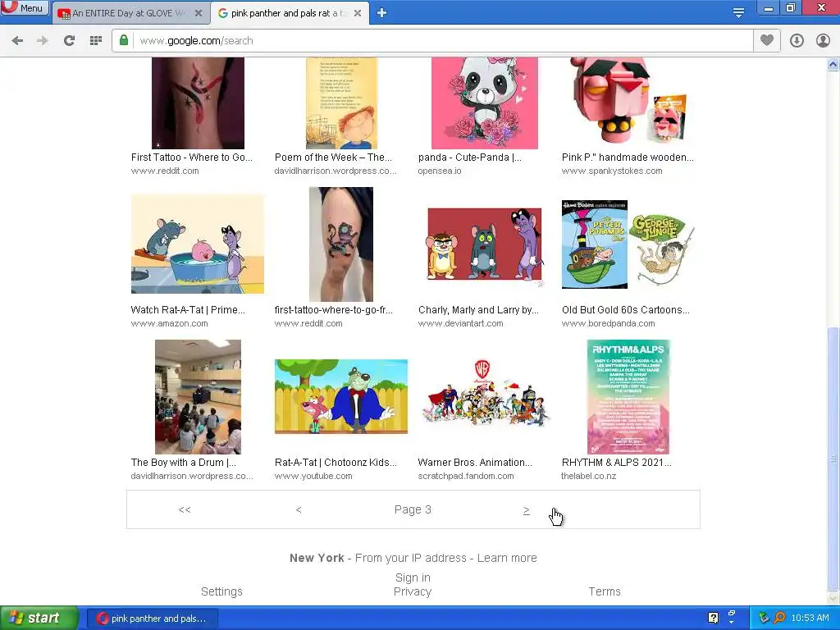Open the leg tattoo reddit image
840x630 pixels.
click(341, 244)
